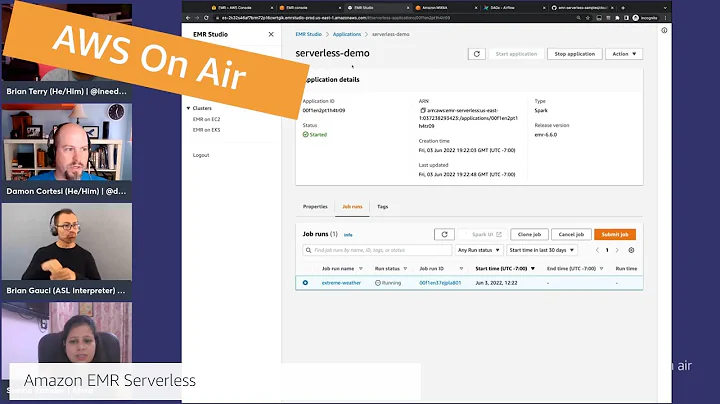Select Damon Cortesi video thumbnail
The width and height of the screenshot is (720, 404).
click(x=67, y=142)
